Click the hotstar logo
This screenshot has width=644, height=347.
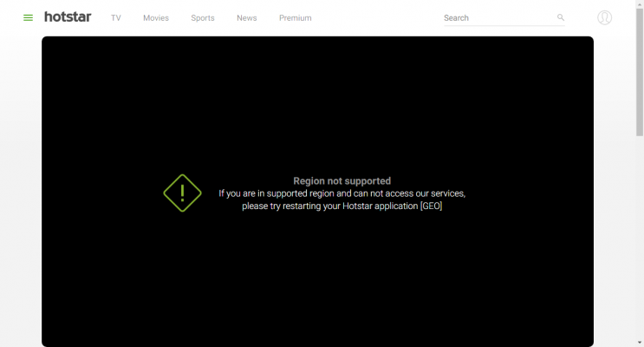pyautogui.click(x=68, y=17)
